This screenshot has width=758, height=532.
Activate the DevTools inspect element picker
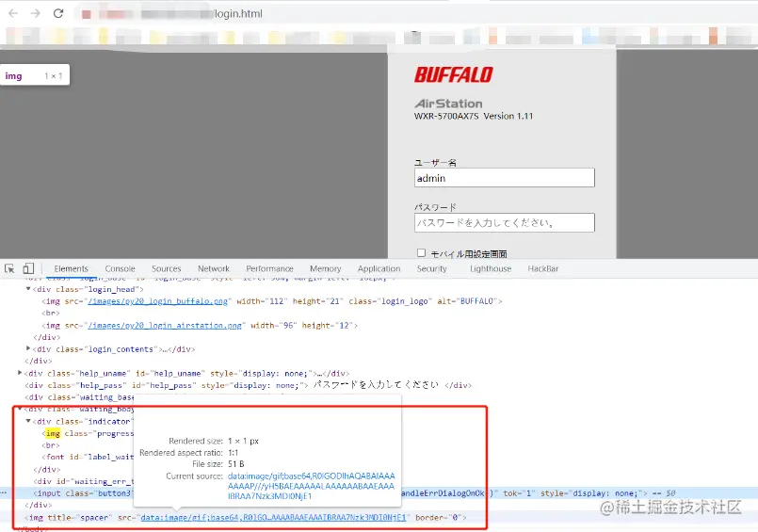pyautogui.click(x=9, y=268)
